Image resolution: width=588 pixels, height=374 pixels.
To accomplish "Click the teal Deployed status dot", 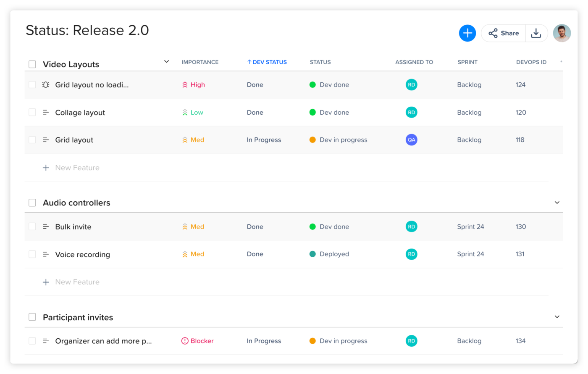I will coord(312,254).
